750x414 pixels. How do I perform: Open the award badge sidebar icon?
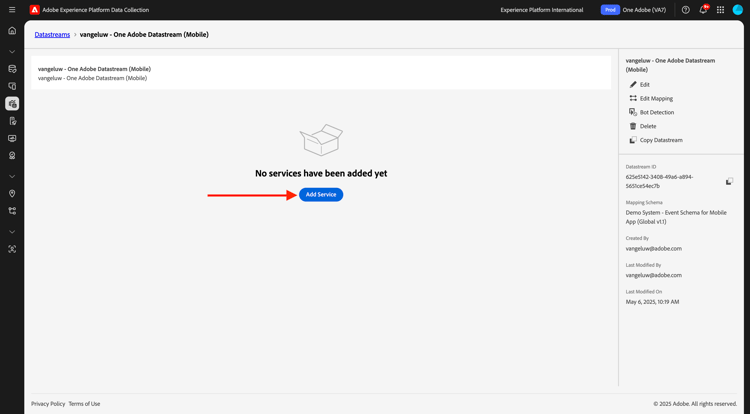point(12,155)
